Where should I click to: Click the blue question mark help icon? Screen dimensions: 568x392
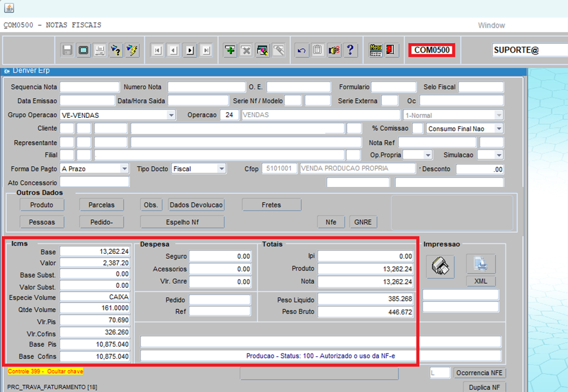click(x=351, y=50)
